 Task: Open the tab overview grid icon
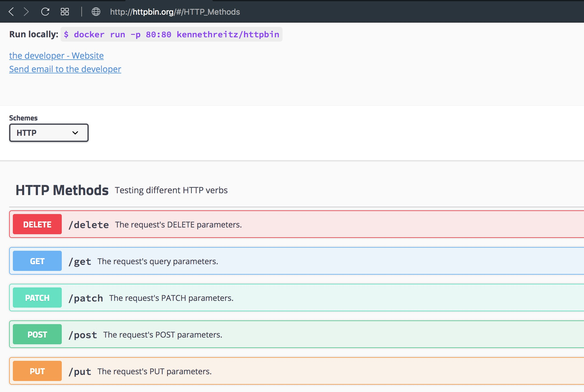(x=65, y=12)
